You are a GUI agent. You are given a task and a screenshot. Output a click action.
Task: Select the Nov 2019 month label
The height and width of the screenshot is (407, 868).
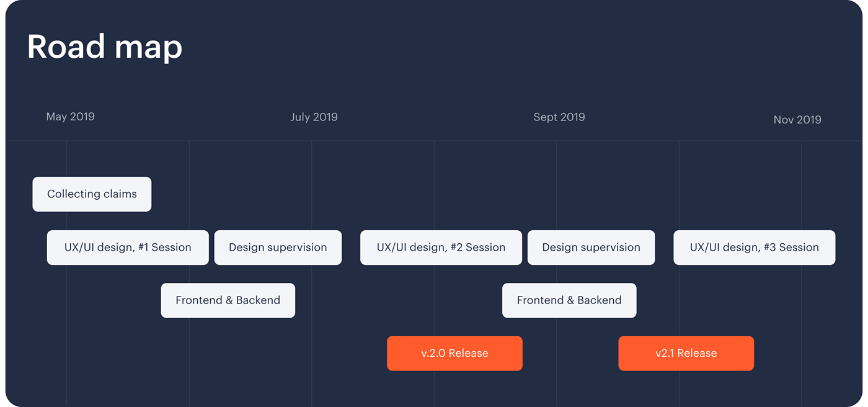797,120
